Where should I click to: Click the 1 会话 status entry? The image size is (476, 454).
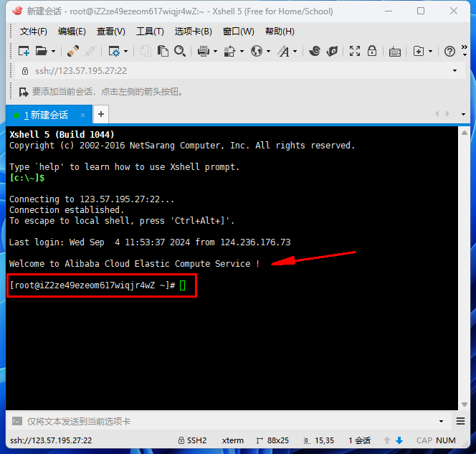coord(359,440)
